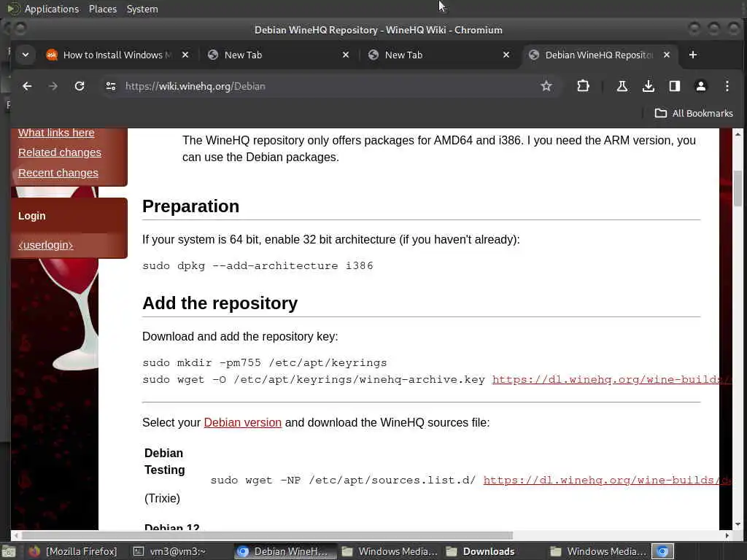The height and width of the screenshot is (560, 747).
Task: Go back to the previous page
Action: coord(27,86)
